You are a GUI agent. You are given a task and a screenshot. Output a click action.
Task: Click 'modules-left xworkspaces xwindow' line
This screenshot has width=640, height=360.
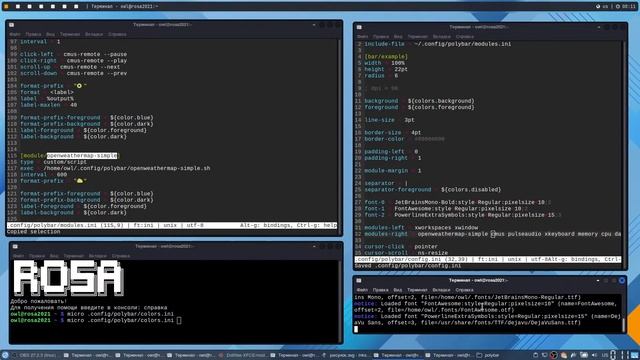[x=421, y=228]
